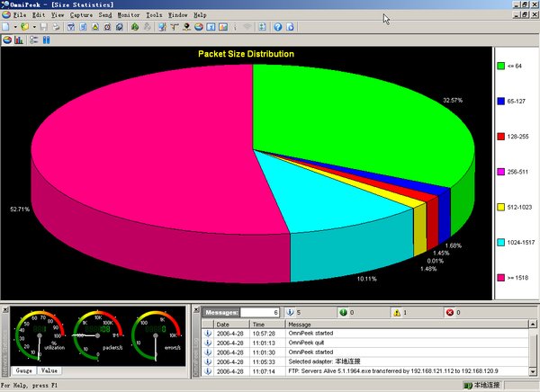Screen dimensions: 540x392
Task: Click the magenta 256-511 legend swatch
Action: point(500,172)
